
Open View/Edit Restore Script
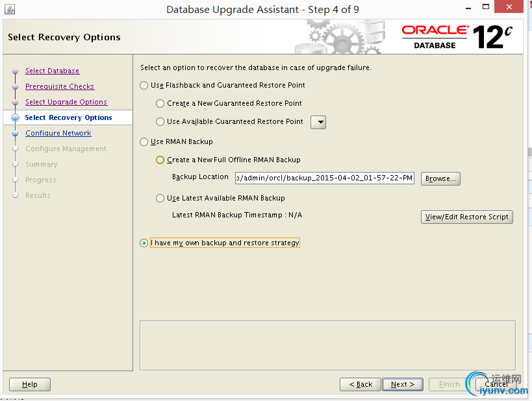[x=467, y=217]
